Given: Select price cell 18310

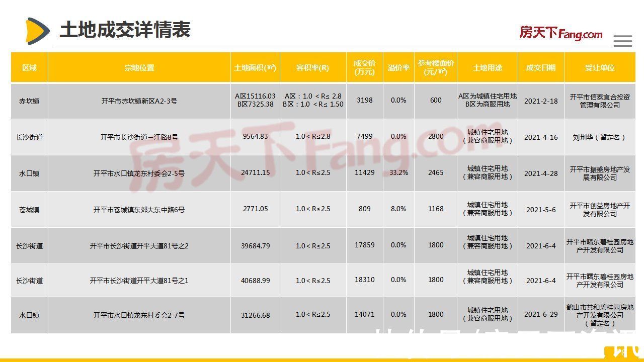Looking at the screenshot, I should click(364, 280).
